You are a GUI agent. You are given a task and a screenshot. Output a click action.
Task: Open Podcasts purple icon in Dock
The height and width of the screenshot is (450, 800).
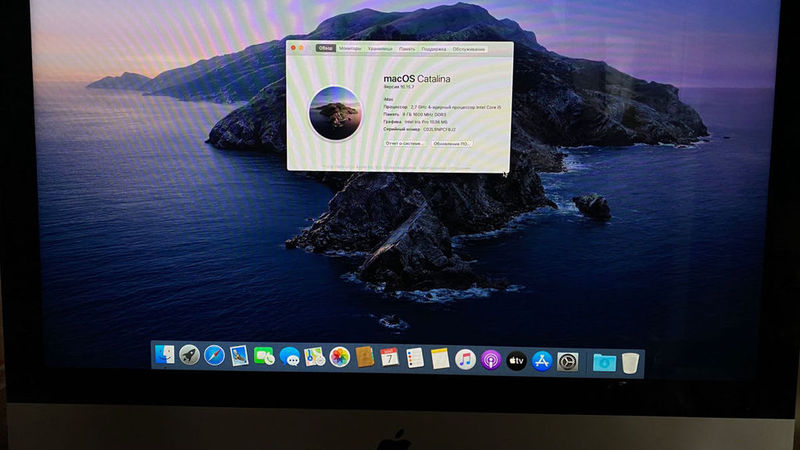click(491, 360)
